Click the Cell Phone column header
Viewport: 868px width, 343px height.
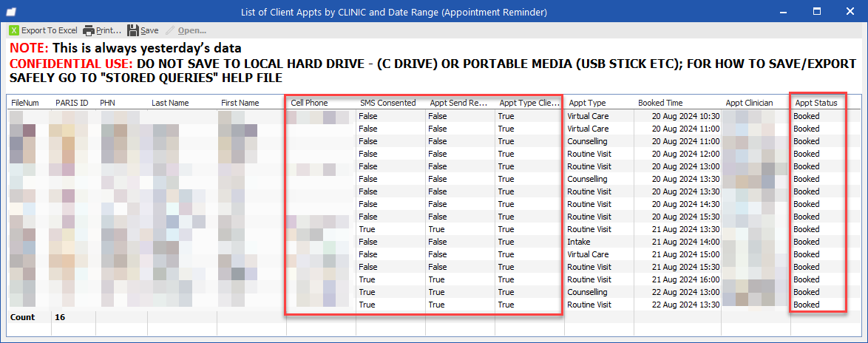point(309,103)
